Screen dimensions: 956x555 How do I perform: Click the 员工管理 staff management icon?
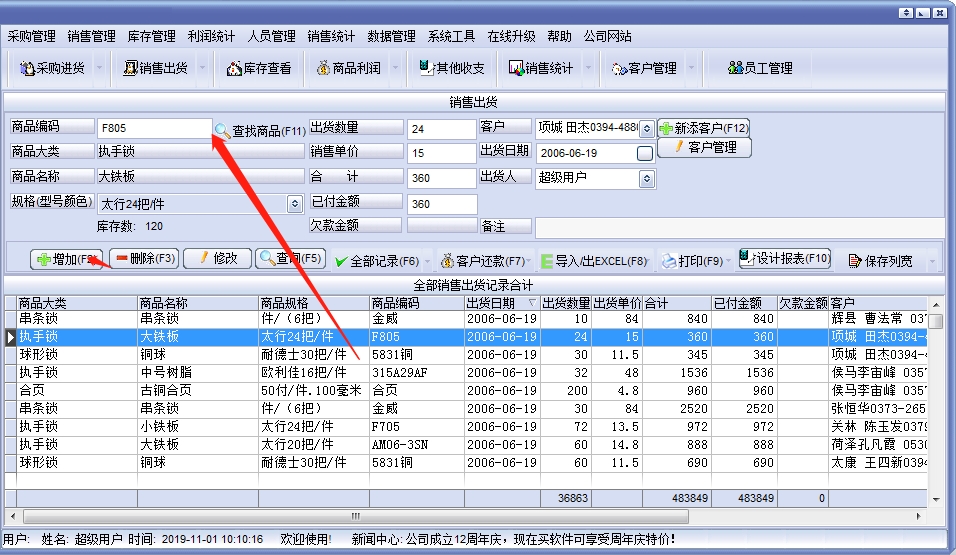737,68
